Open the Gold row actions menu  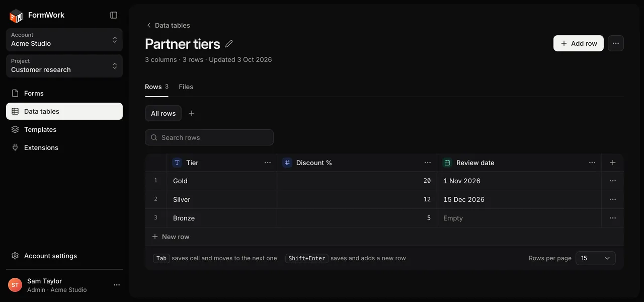click(613, 181)
